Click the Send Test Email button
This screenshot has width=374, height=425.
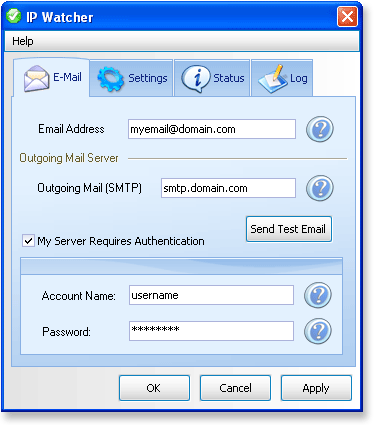(x=289, y=229)
